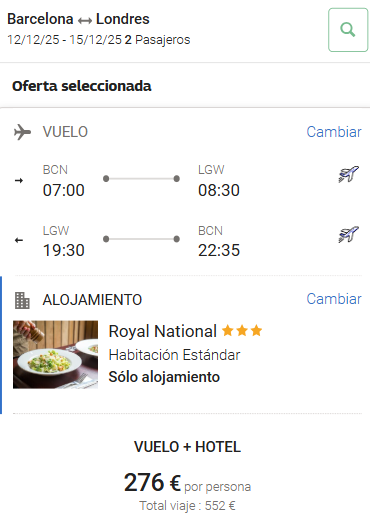Click the Total viaje 552 € text
This screenshot has height=516, width=370.
point(187,506)
